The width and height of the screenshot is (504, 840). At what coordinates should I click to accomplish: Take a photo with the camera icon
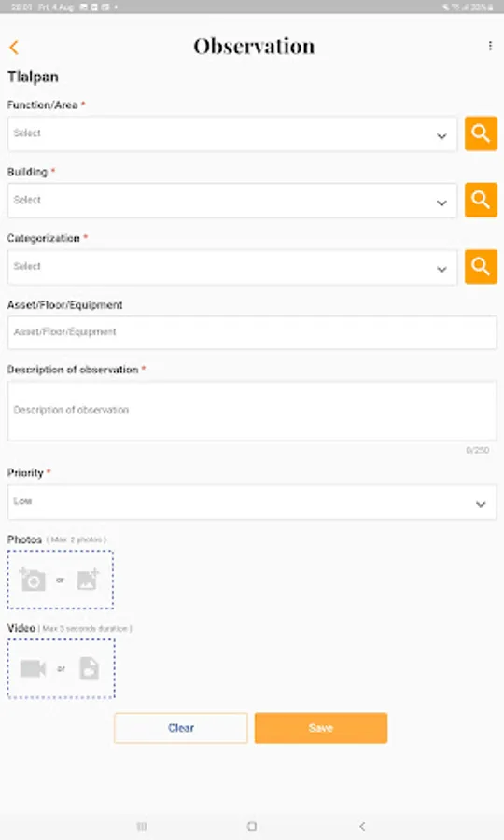(x=33, y=580)
